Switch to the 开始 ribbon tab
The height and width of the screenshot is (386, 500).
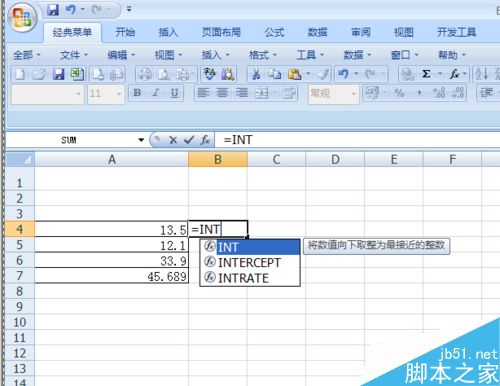125,32
